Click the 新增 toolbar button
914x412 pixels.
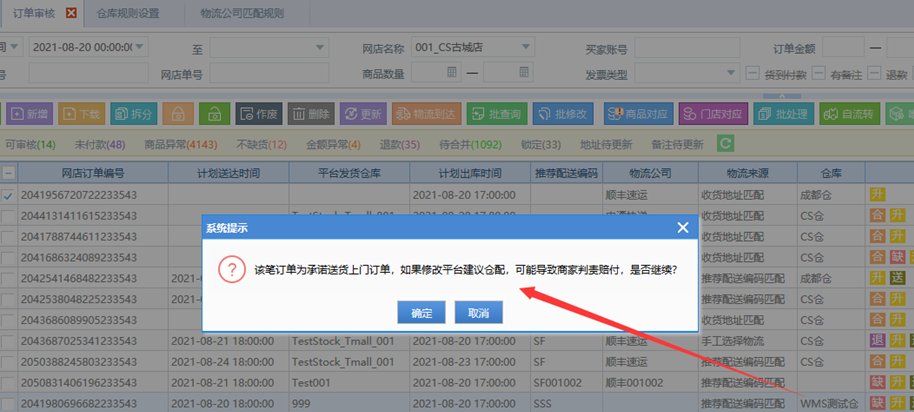tap(30, 114)
